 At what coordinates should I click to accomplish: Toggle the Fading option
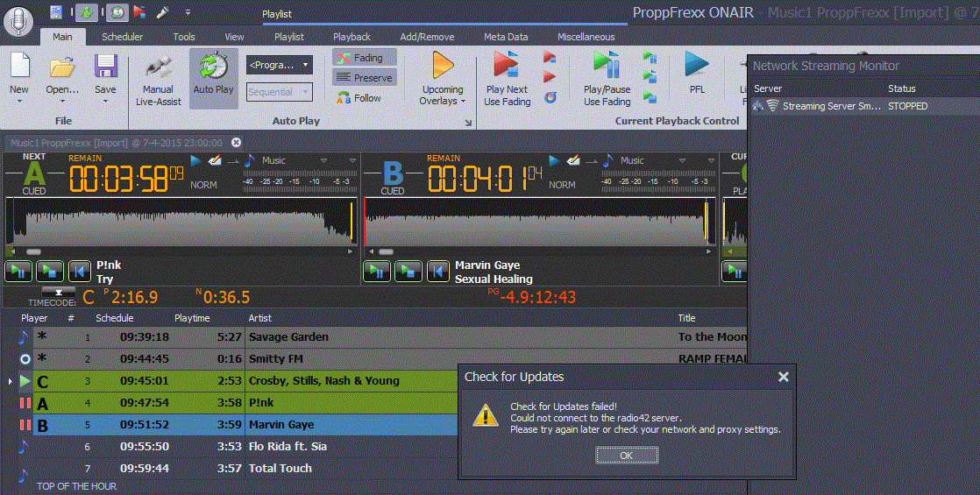coord(365,58)
